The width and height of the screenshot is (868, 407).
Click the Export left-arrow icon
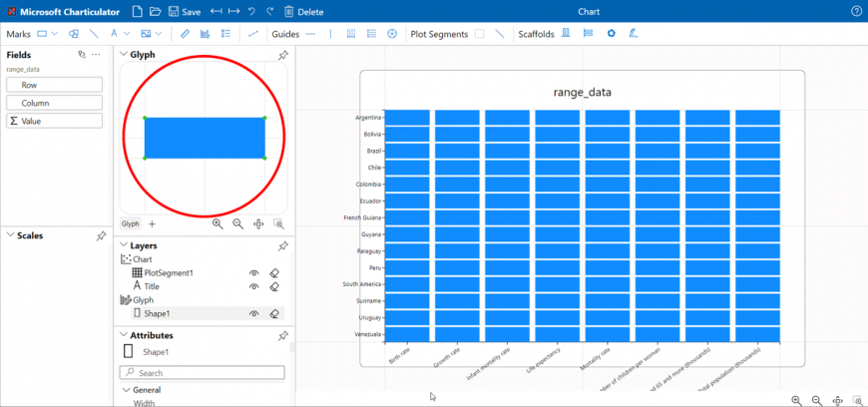pos(216,12)
